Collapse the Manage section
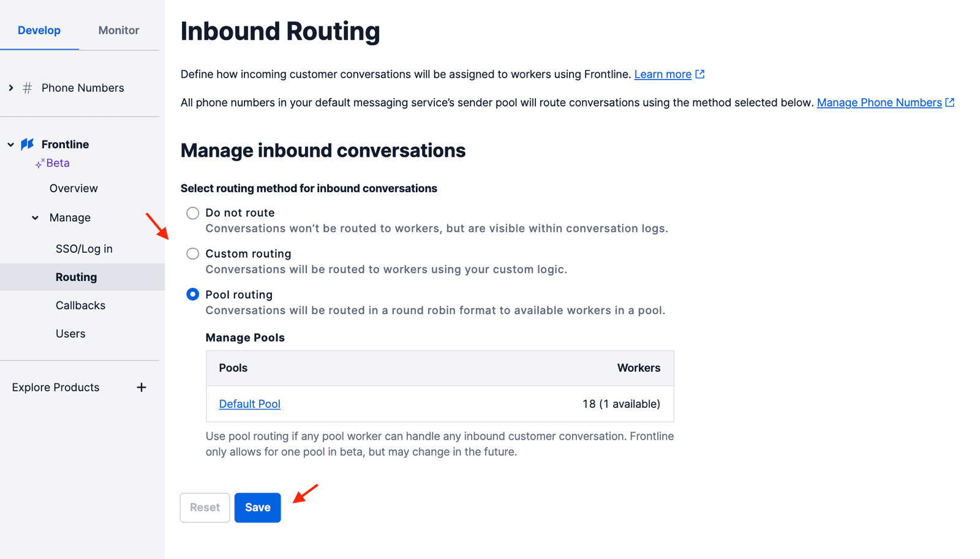 point(34,217)
